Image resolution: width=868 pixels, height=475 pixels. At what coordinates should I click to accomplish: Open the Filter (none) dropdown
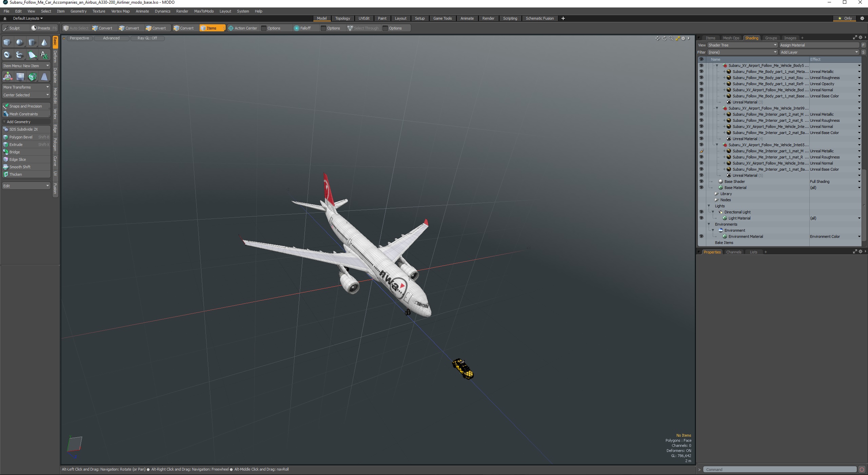(742, 52)
